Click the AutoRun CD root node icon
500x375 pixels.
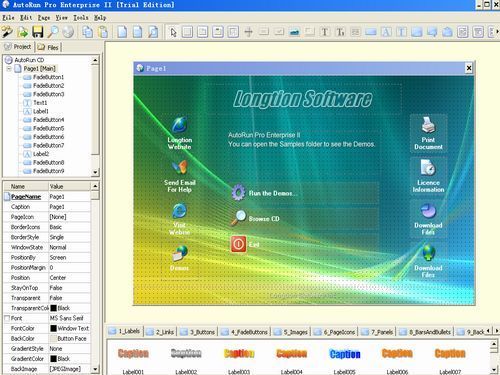[9, 60]
